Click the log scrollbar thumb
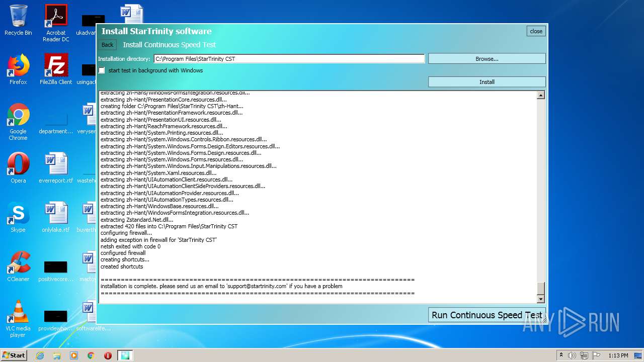The height and width of the screenshot is (362, 644). 541,289
